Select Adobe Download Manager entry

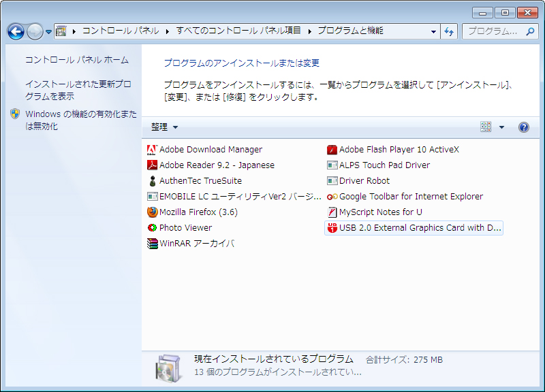pyautogui.click(x=204, y=150)
